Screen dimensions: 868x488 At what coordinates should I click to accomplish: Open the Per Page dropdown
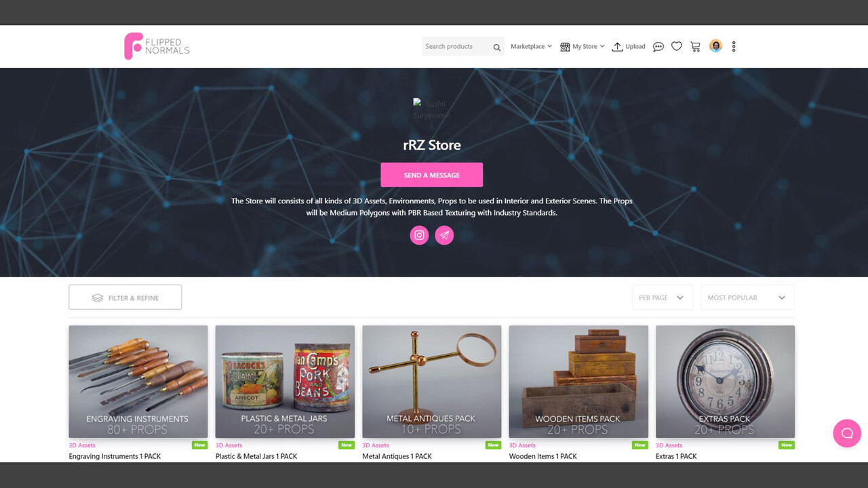tap(662, 298)
